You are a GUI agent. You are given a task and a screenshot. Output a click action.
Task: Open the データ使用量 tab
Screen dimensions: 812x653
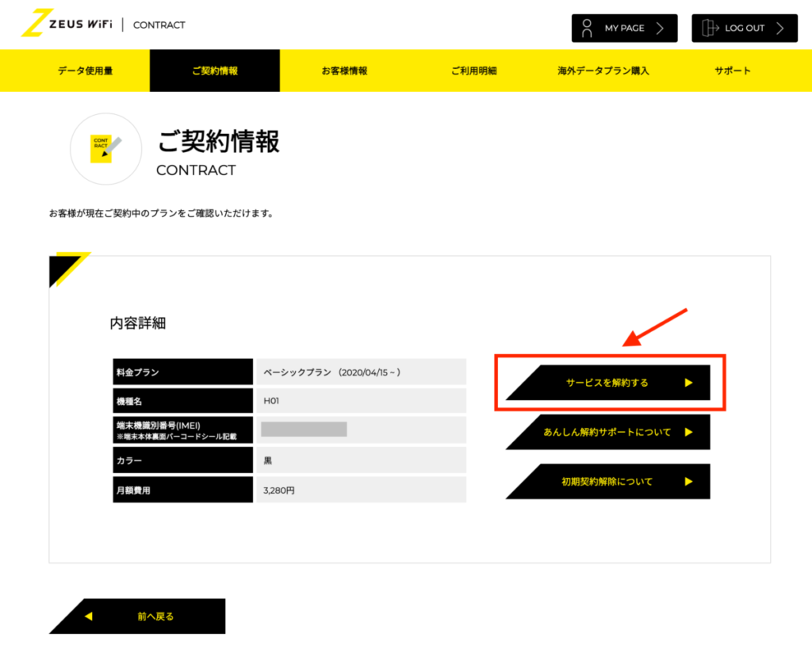(x=85, y=71)
